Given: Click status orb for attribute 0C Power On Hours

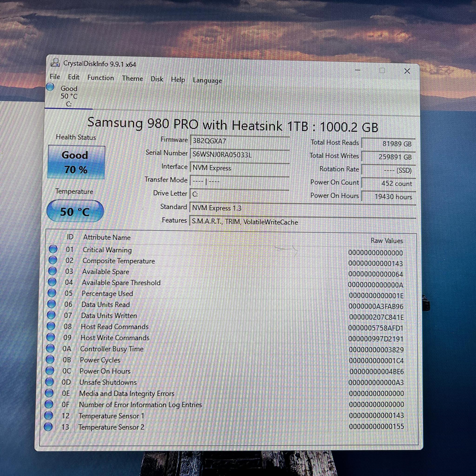Looking at the screenshot, I should (x=50, y=370).
